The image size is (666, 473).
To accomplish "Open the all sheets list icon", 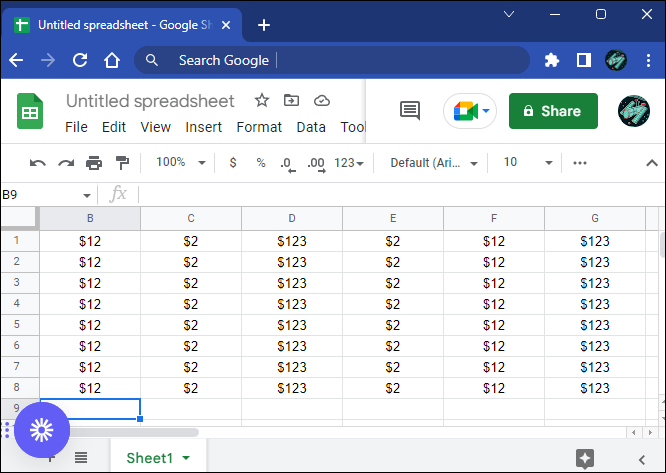I will (81, 458).
